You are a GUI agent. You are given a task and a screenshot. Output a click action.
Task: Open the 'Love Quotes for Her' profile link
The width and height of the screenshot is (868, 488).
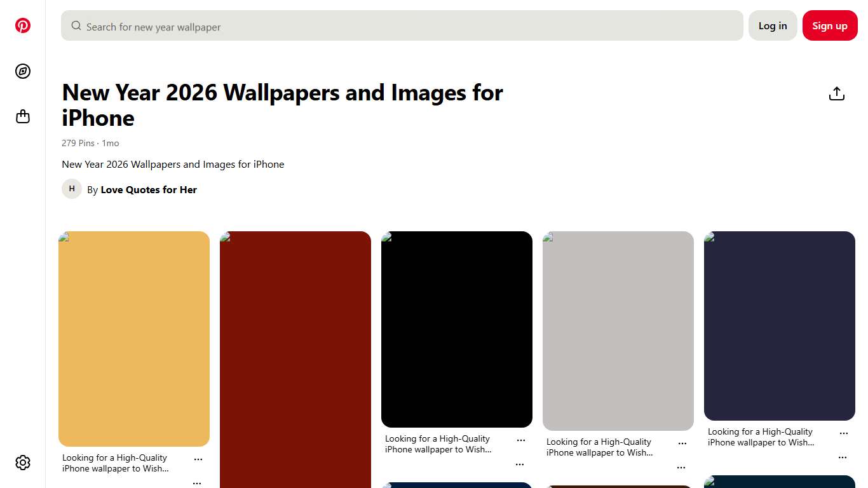click(149, 190)
